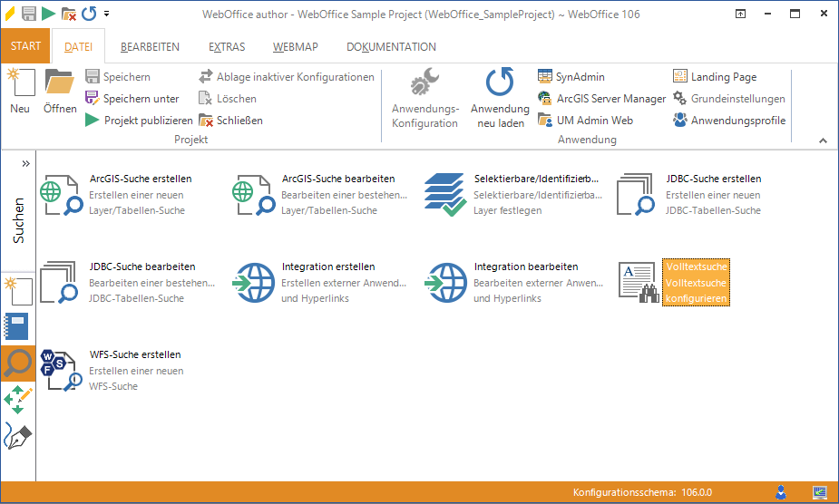Click the Anwendung neu laden refresh icon
Image resolution: width=839 pixels, height=504 pixels.
(499, 98)
